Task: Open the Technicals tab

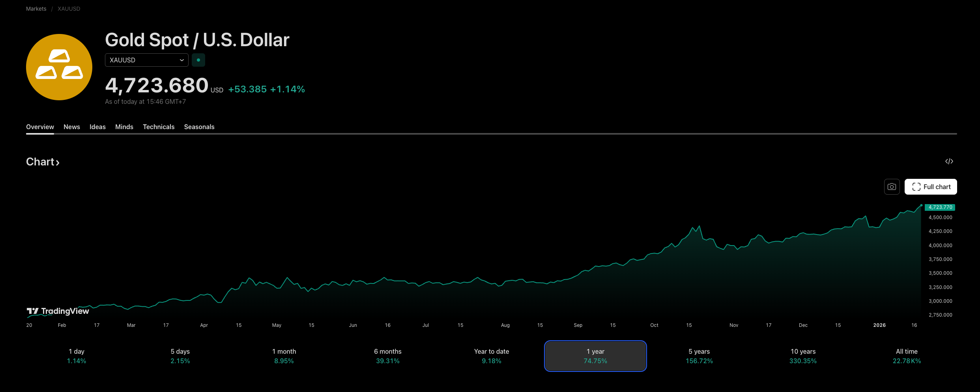Action: [x=158, y=127]
